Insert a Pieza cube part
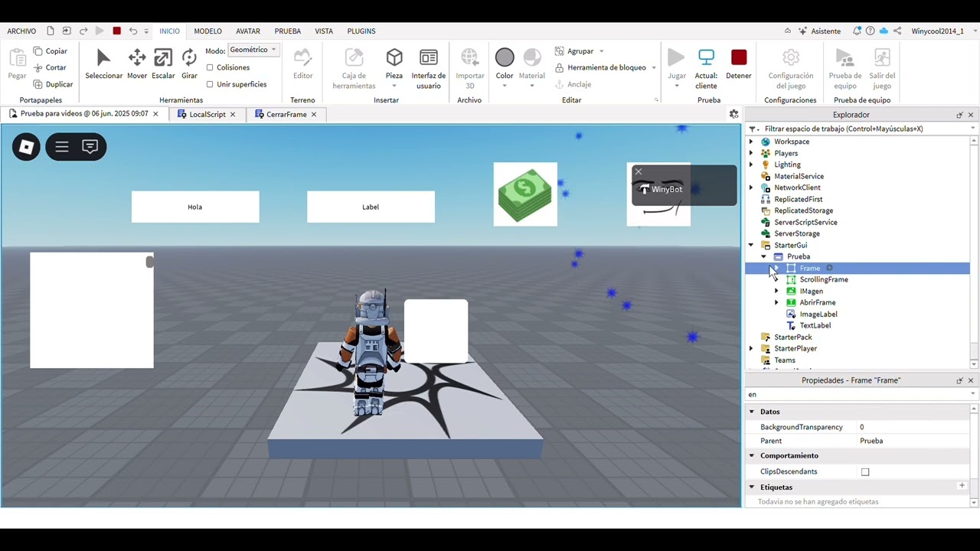This screenshot has width=980, height=551. point(394,64)
